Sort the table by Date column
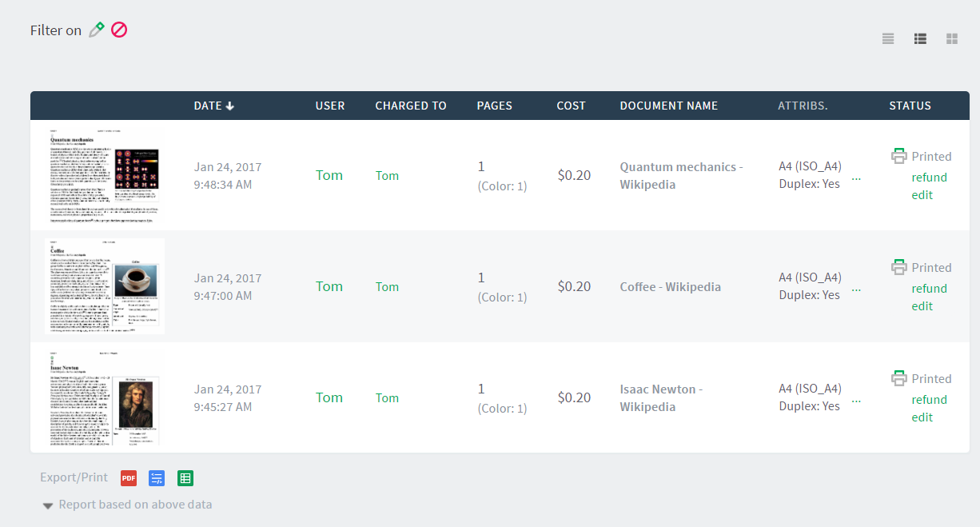The width and height of the screenshot is (980, 527). tap(213, 106)
